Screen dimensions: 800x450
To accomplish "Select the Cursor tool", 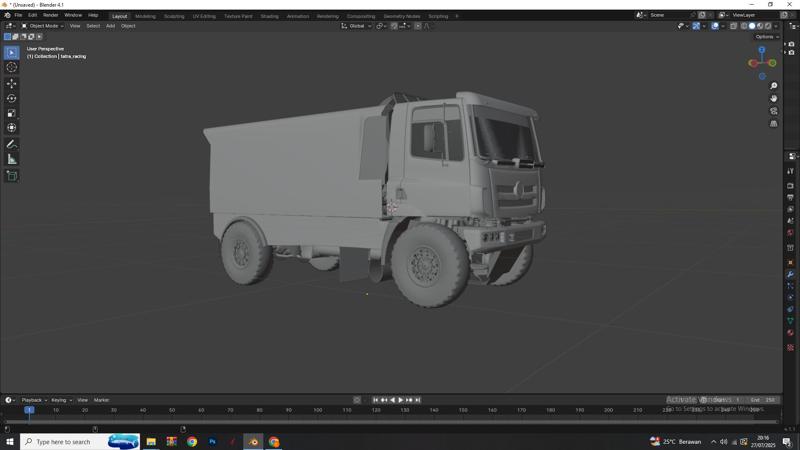I will [12, 67].
